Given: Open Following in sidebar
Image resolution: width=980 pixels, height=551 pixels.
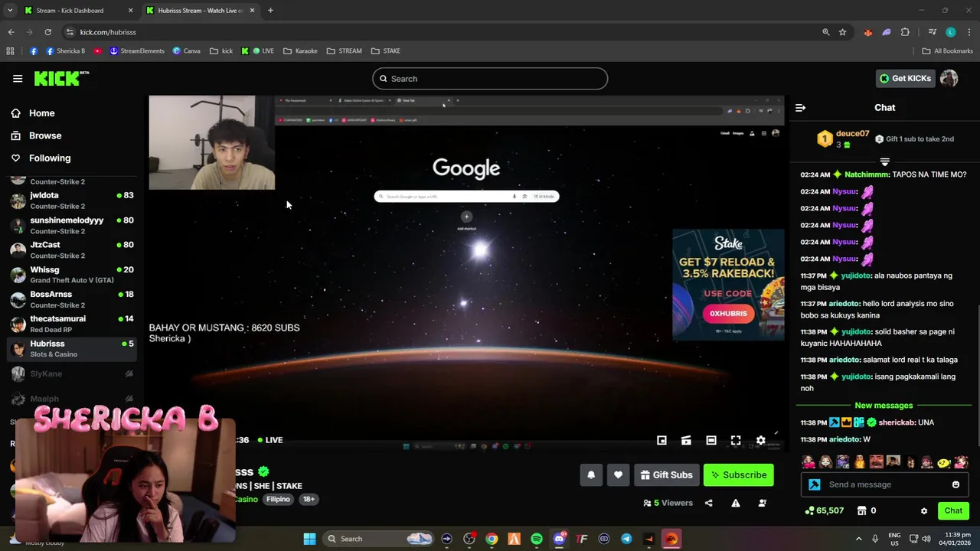Looking at the screenshot, I should [x=50, y=158].
